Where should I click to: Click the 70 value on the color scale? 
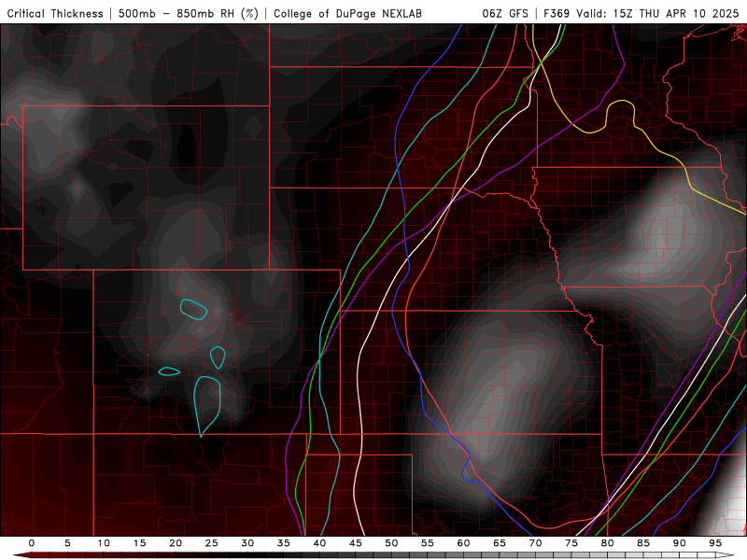(535, 543)
